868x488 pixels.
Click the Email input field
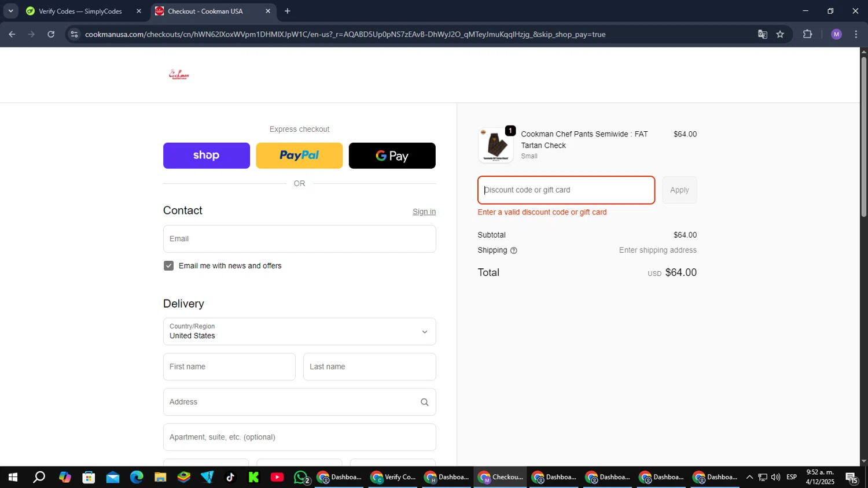click(299, 239)
